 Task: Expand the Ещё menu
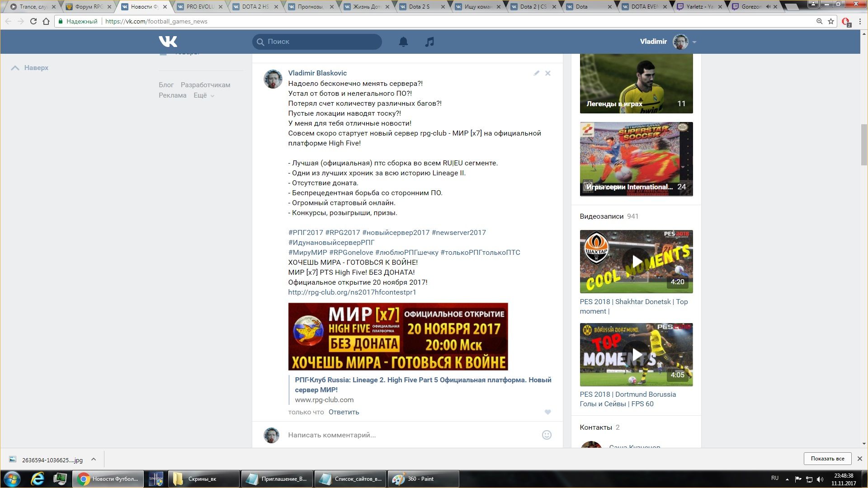point(203,95)
